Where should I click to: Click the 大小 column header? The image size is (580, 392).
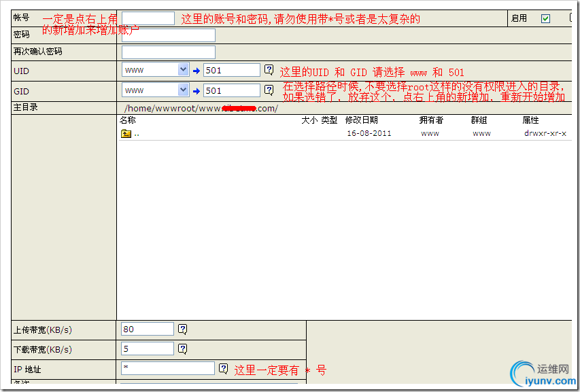click(x=309, y=120)
